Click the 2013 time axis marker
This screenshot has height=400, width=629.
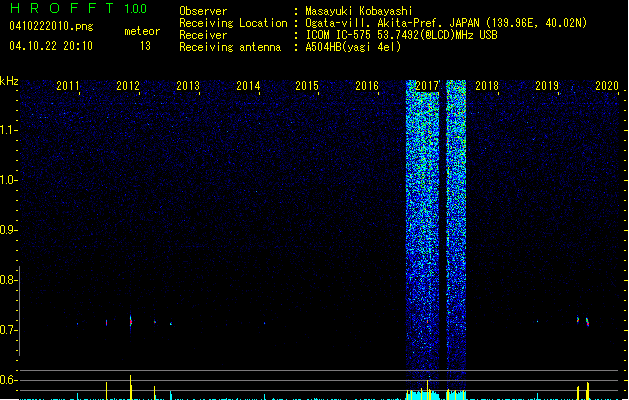coord(188,86)
